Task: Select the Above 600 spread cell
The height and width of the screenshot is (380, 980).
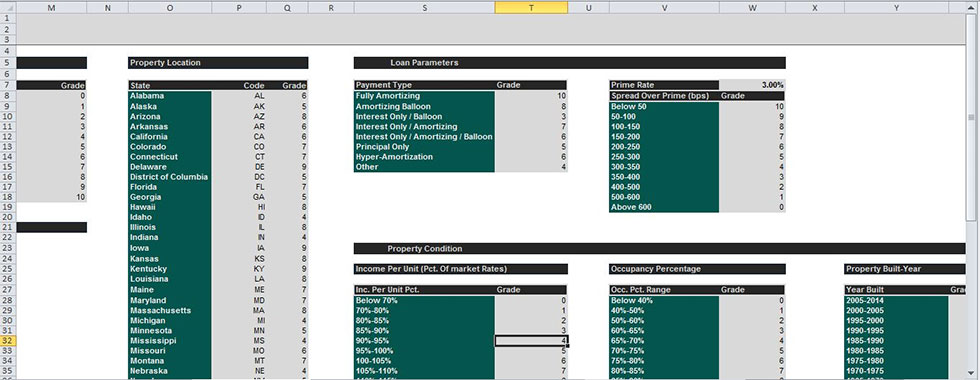Action: click(664, 207)
